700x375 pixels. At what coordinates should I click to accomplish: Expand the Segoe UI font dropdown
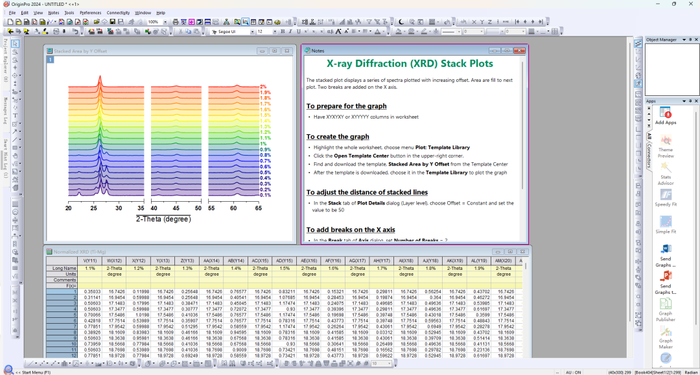pos(252,32)
